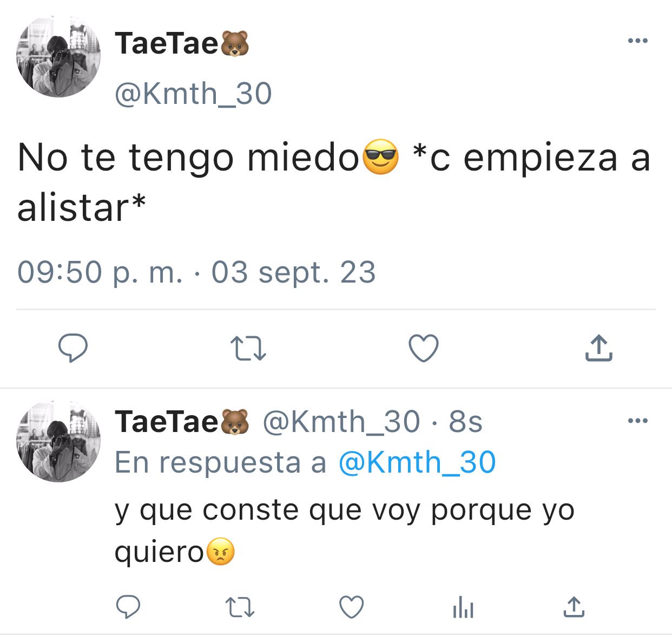Screen dimensions: 672x635
Task: Tap the @Kmth_30 handle under main name
Action: point(193,94)
